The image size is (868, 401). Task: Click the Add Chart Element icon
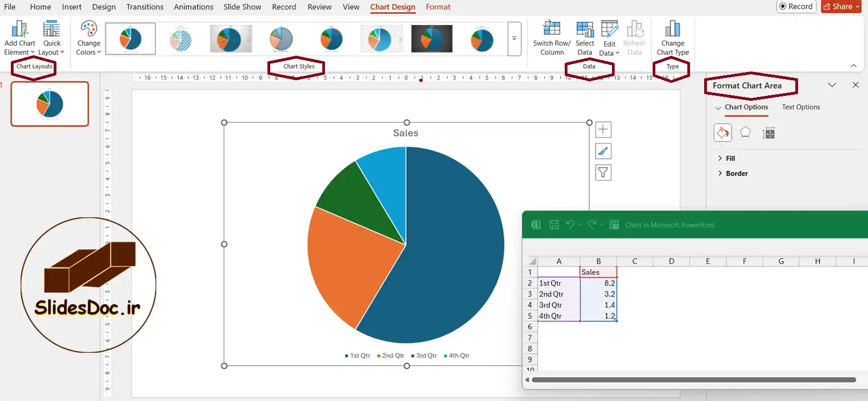(x=20, y=29)
